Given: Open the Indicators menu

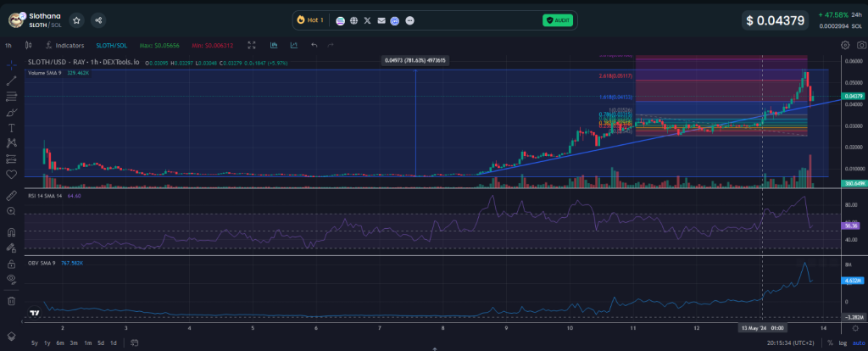Looking at the screenshot, I should pyautogui.click(x=65, y=46).
